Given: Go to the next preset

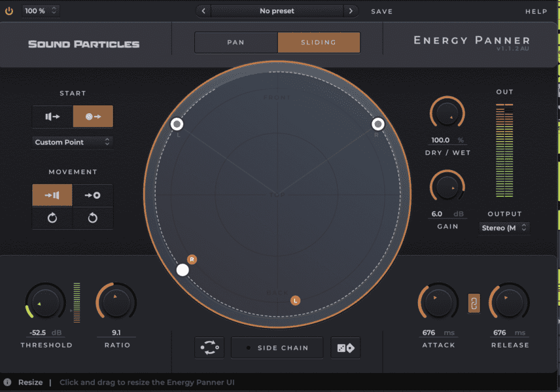Looking at the screenshot, I should tap(351, 11).
